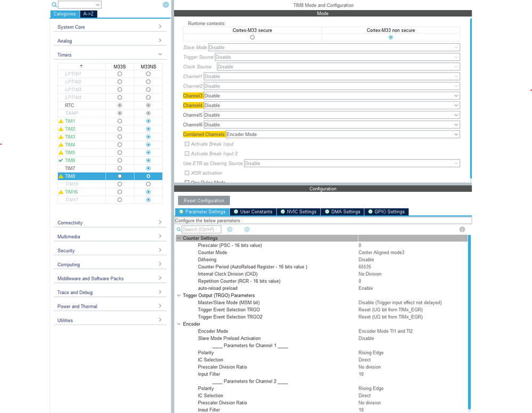Click the green check icon next to TIM6
The image size is (532, 413).
pyautogui.click(x=61, y=160)
